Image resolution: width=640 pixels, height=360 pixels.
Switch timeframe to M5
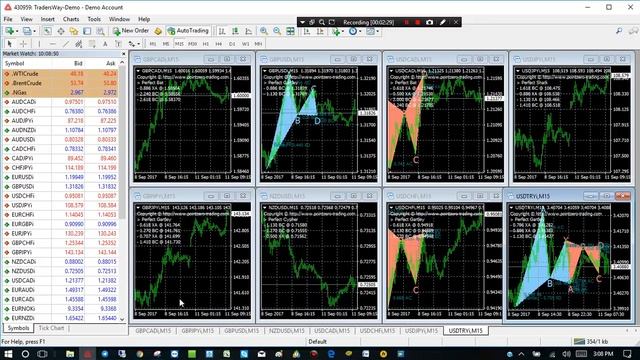166,44
